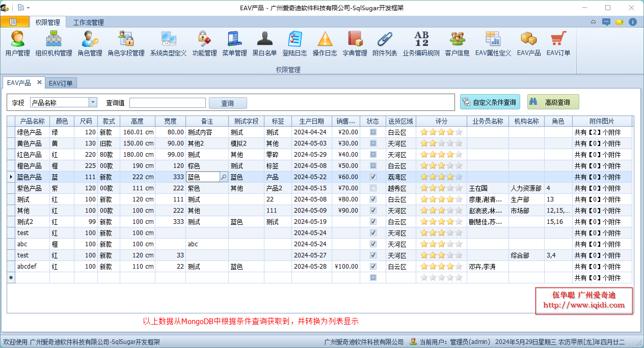Click 高度 cell 160.01 cm

coord(138,132)
